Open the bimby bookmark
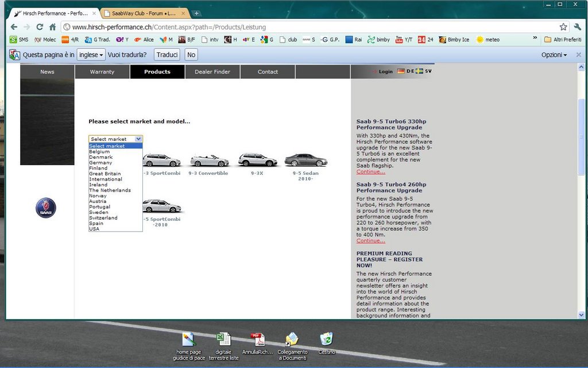588x368 pixels. pyautogui.click(x=379, y=40)
